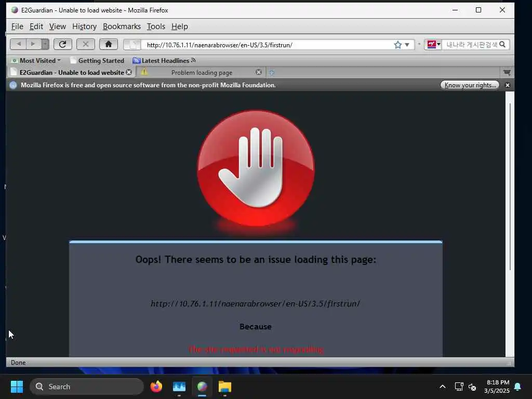Expand the Most Visited bookmarks folder
The image size is (532, 399).
coord(36,61)
